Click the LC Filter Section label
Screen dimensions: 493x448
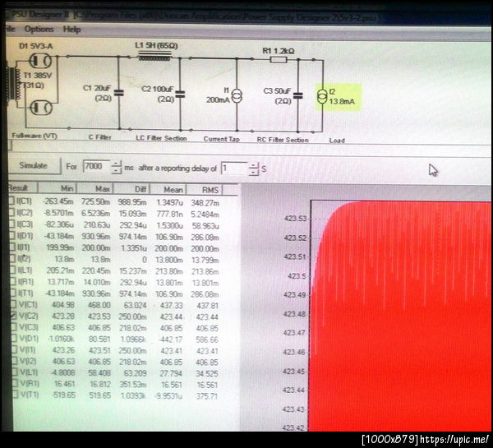[x=161, y=138]
